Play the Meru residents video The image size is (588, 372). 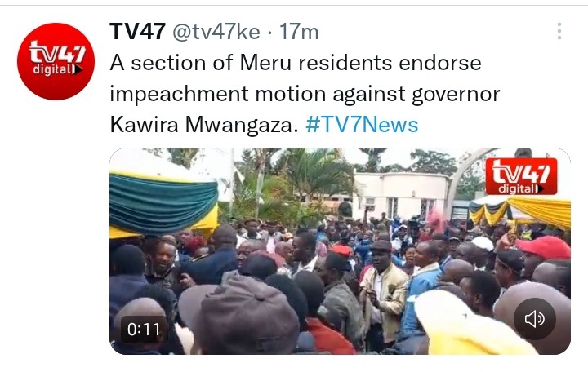tap(340, 251)
